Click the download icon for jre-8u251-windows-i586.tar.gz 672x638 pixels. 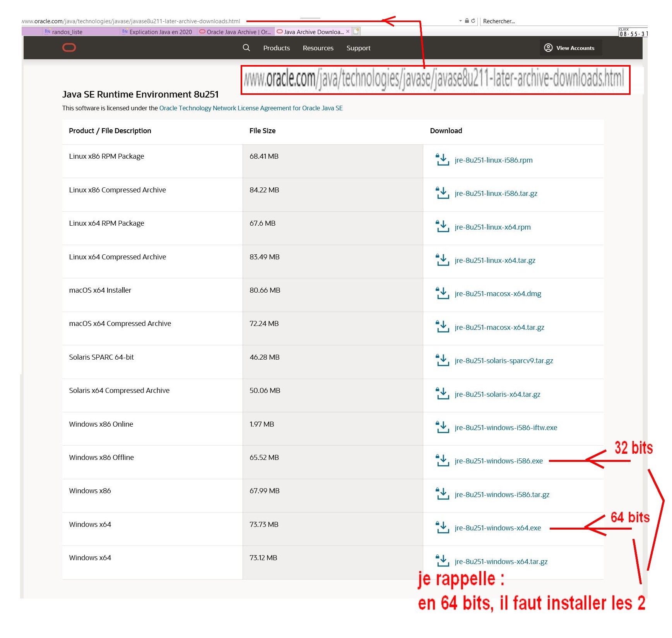[x=442, y=494]
